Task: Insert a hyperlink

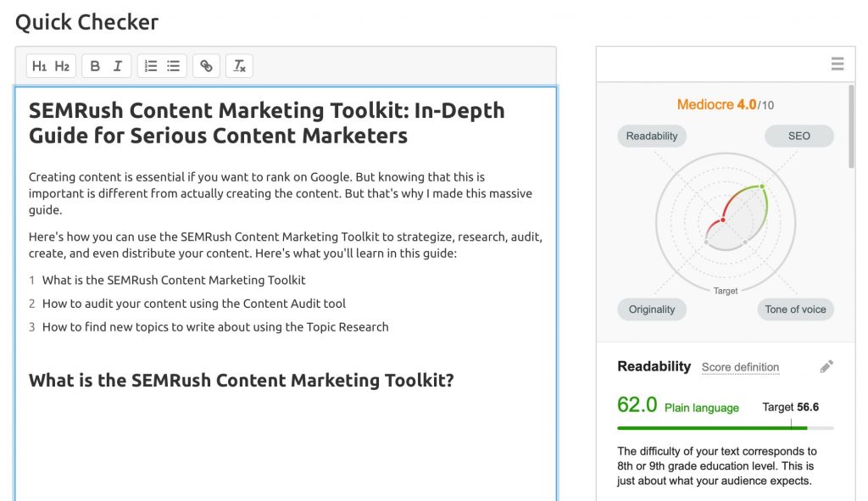Action: tap(206, 65)
